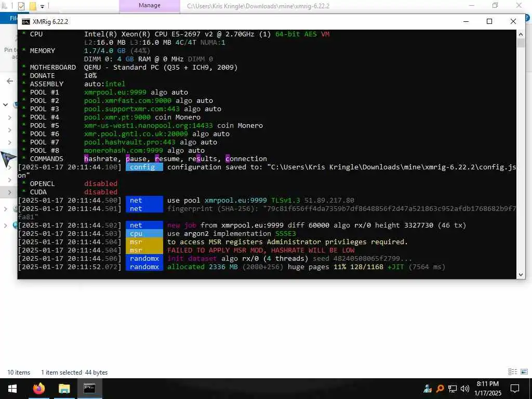This screenshot has width=532, height=399.
Task: Click the CUDA 'disabled' status text
Action: coord(101,192)
